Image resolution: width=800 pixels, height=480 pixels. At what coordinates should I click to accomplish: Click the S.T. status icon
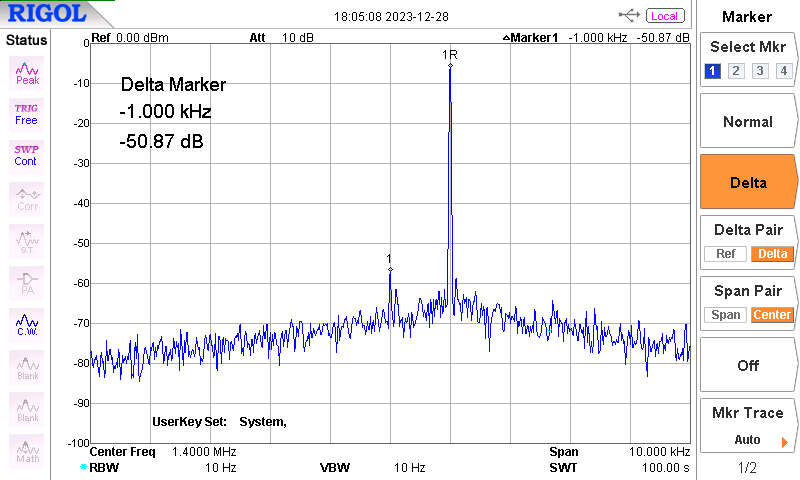click(27, 241)
